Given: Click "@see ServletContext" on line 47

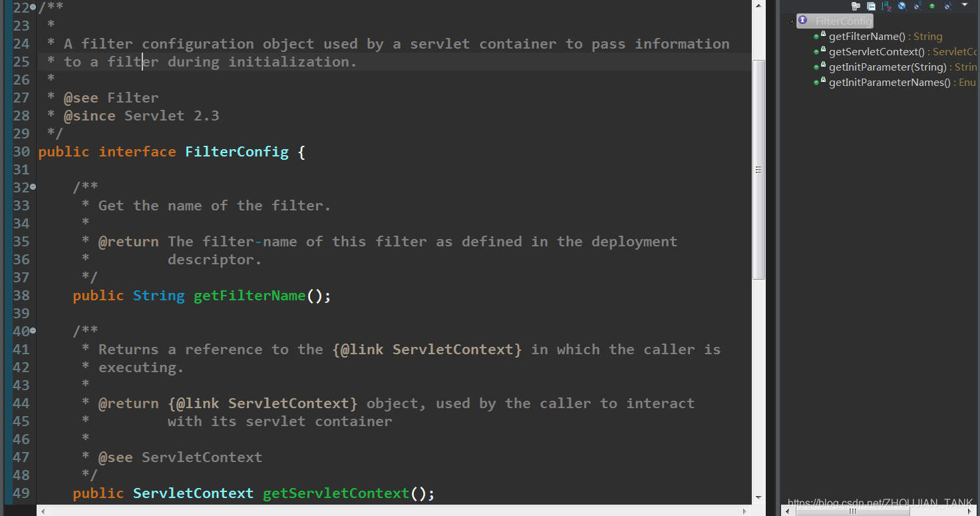Looking at the screenshot, I should click(x=180, y=457).
